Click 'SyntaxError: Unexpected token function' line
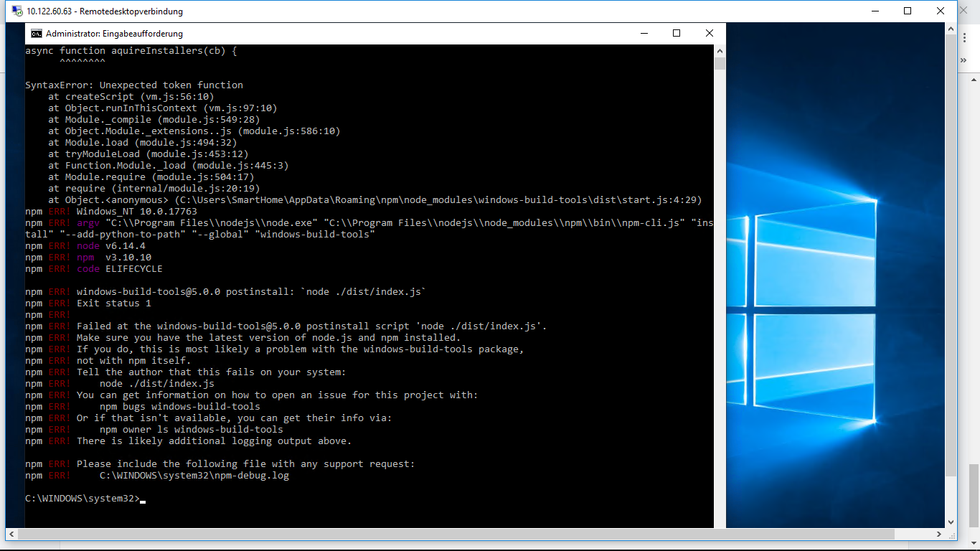The width and height of the screenshot is (980, 551). pos(134,85)
